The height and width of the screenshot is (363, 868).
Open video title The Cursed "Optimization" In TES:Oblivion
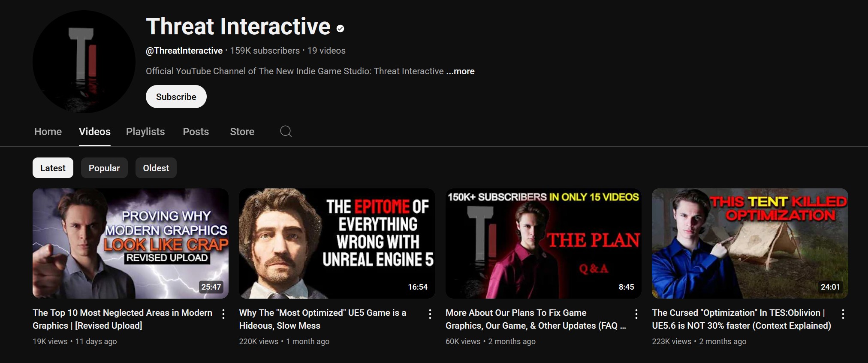[741, 319]
